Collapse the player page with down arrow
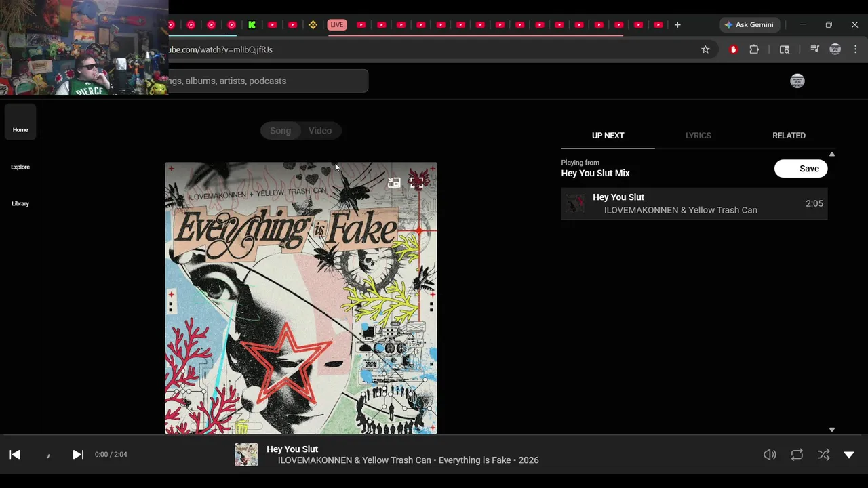Image resolution: width=868 pixels, height=488 pixels. (849, 455)
